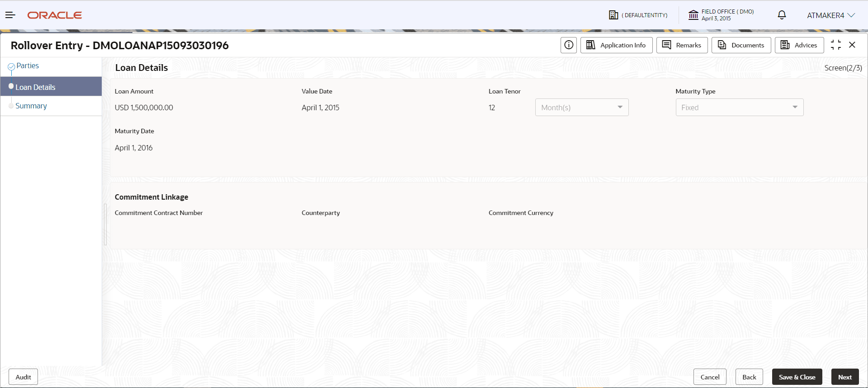This screenshot has width=868, height=388.
Task: Open the Documents panel
Action: (x=741, y=45)
